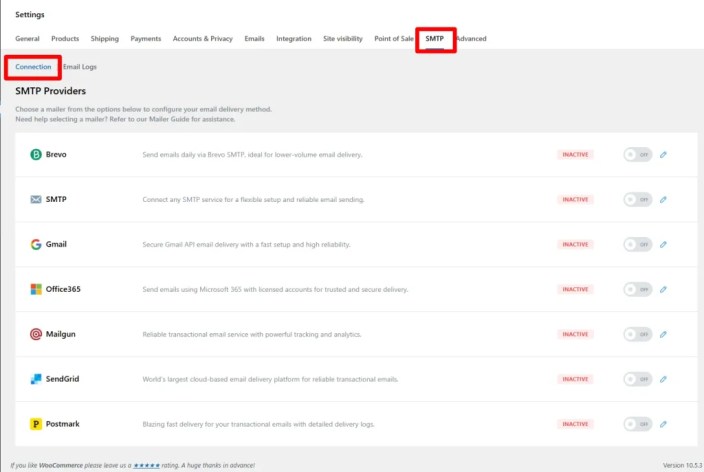Click Mailgun's INACTIVE status badge
Viewport: 704px width, 472px height.
click(575, 334)
